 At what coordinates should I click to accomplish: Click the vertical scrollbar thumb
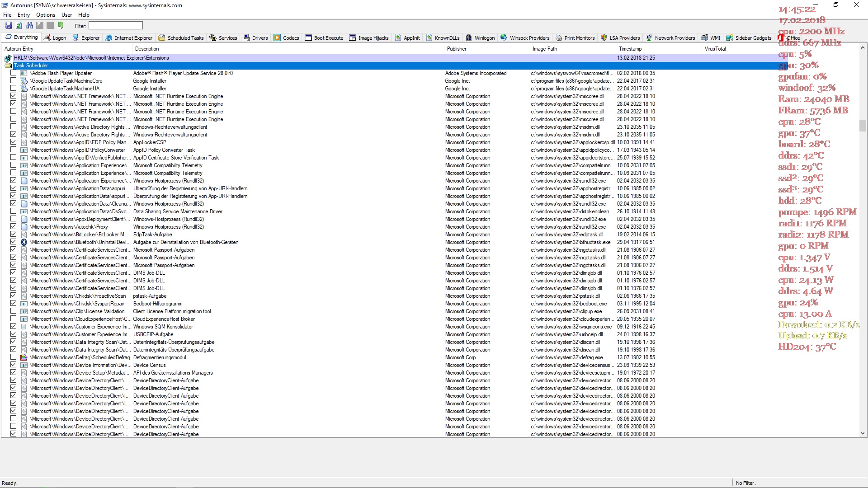coord(863,125)
